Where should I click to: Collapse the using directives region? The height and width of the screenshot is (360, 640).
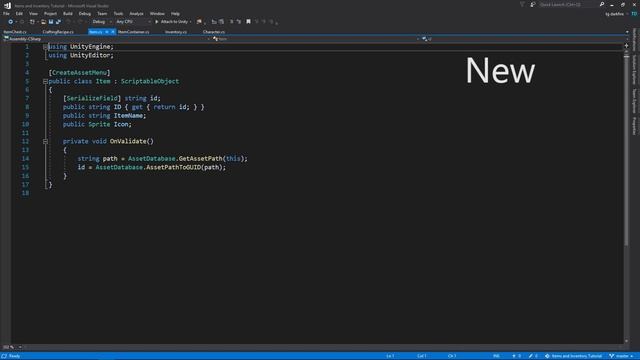click(x=45, y=47)
